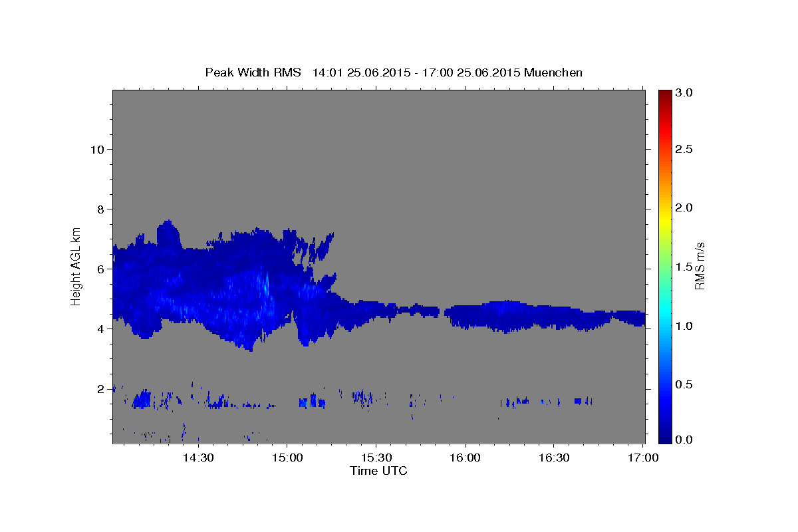Click the "RMS m/s" colorbar label
Viewport: 798px width, 532px height.
[700, 266]
